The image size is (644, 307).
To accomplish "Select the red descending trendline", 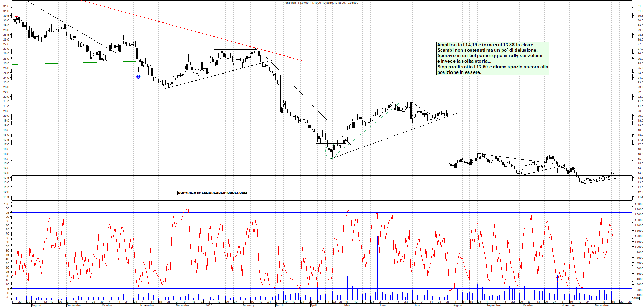I will coord(191,30).
